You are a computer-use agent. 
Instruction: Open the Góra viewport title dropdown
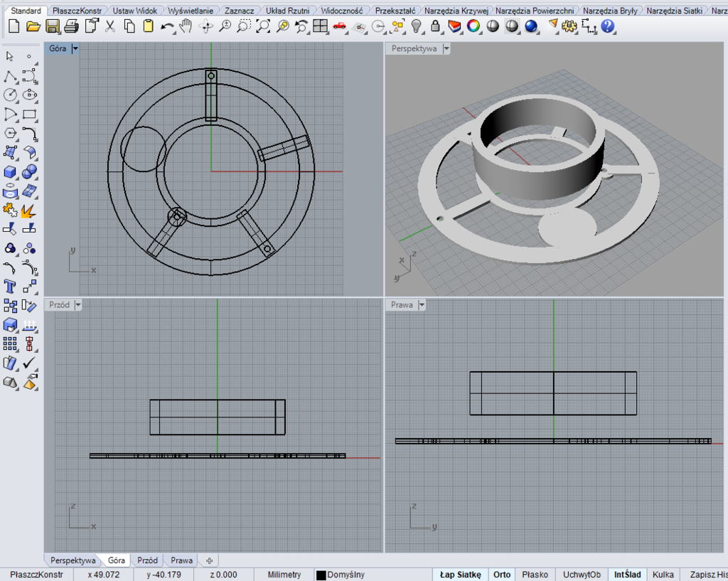click(75, 48)
